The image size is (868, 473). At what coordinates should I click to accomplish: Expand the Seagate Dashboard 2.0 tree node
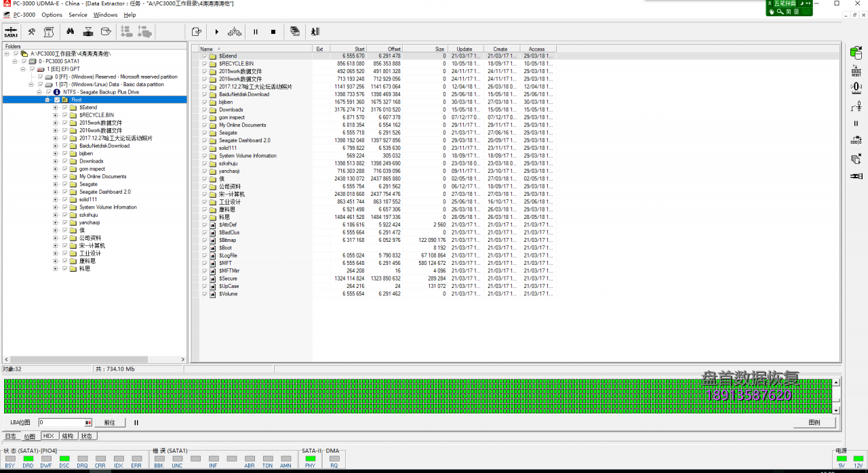pyautogui.click(x=56, y=192)
